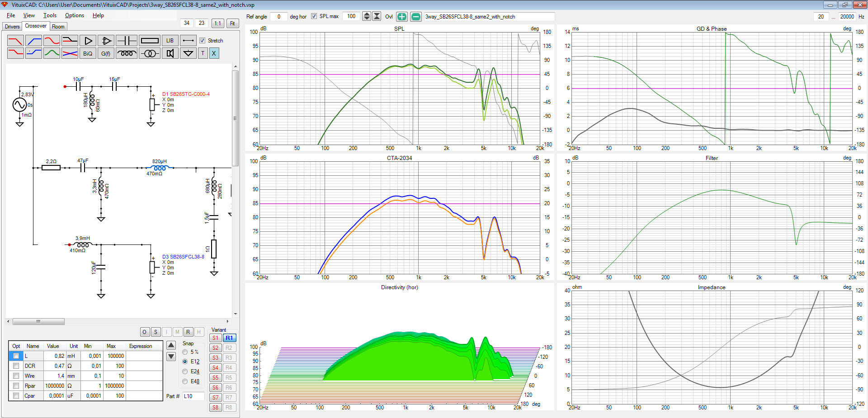The height and width of the screenshot is (418, 868).
Task: Select the E12 snap radio button
Action: pos(185,362)
